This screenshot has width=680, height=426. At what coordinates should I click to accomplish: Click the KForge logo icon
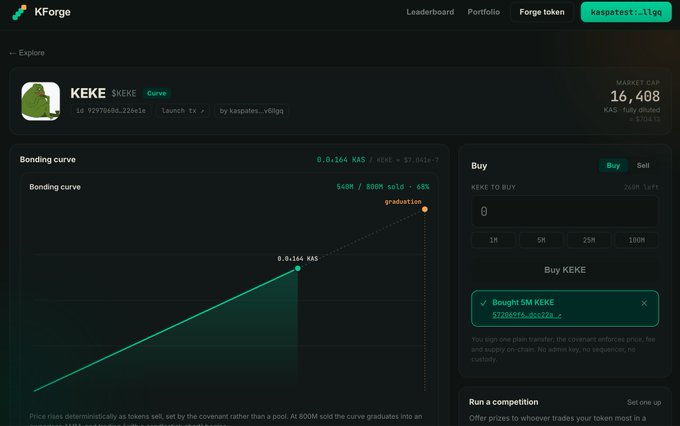coord(19,12)
